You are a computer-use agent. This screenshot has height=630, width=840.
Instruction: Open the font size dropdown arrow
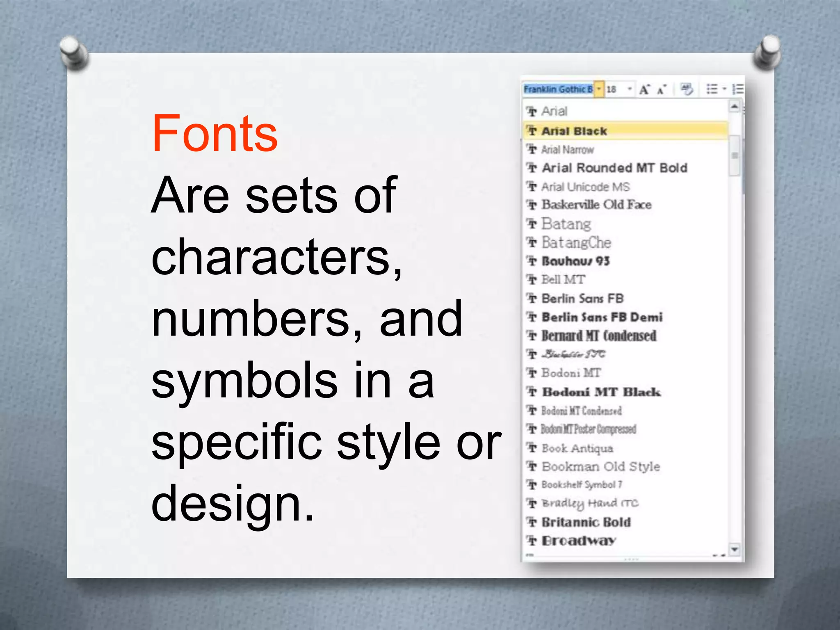click(x=630, y=89)
